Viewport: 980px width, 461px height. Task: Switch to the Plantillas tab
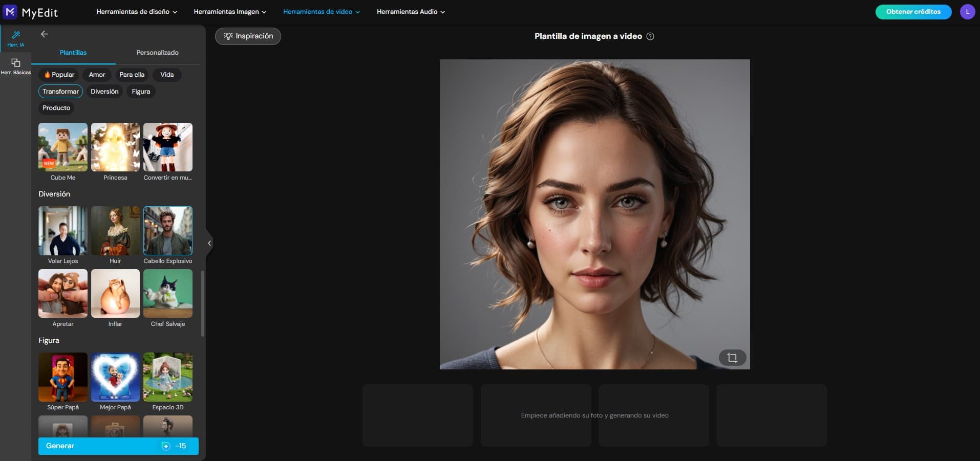point(73,53)
